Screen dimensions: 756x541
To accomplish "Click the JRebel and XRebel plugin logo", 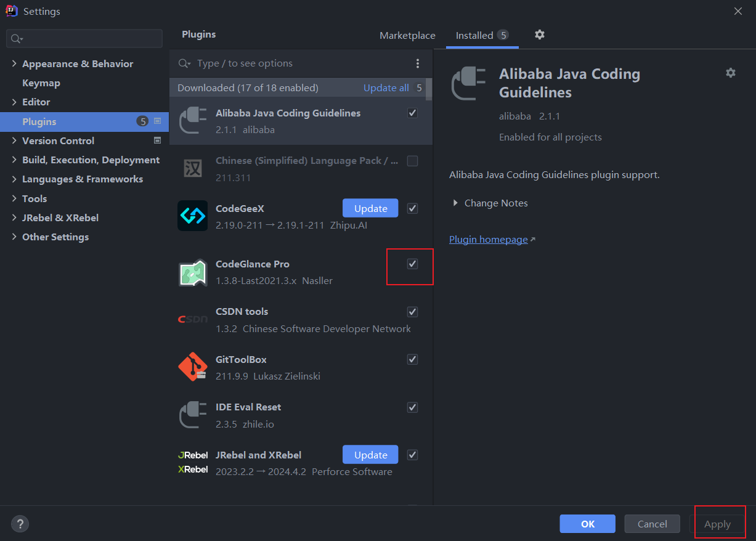I will (193, 462).
